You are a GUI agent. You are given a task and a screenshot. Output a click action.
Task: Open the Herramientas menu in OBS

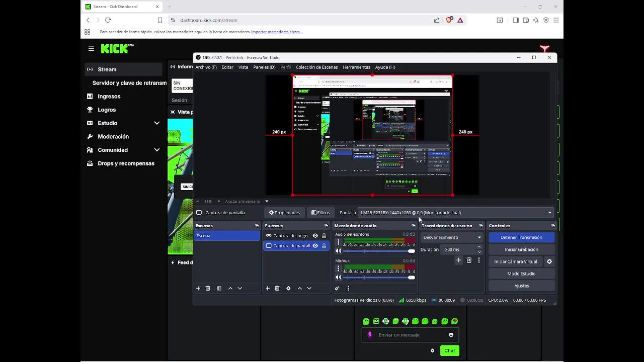click(356, 67)
